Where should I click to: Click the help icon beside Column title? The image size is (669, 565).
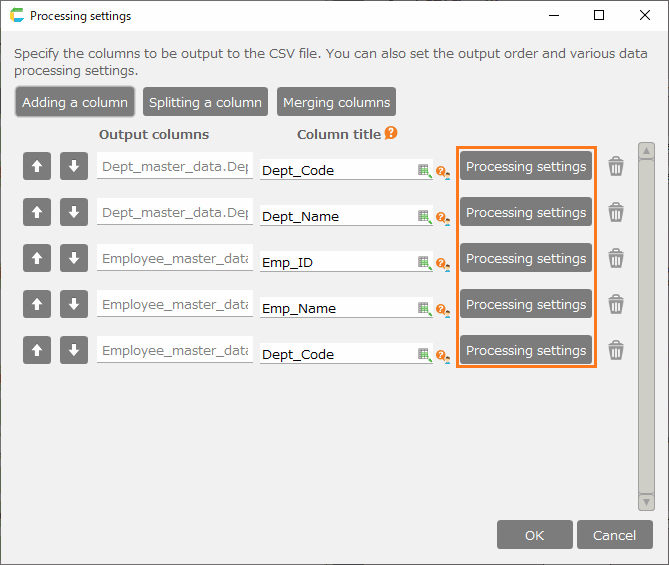click(391, 133)
